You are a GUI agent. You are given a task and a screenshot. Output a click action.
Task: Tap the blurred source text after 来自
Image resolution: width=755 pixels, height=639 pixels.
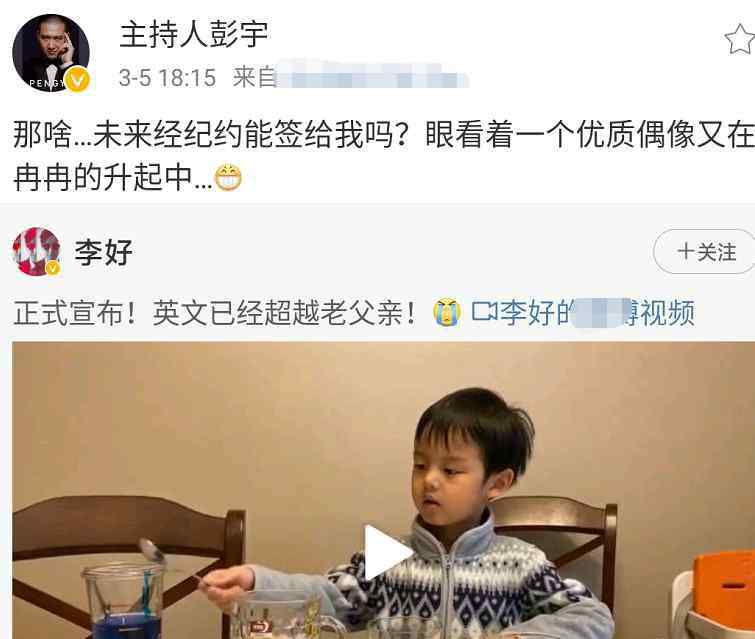pos(372,76)
